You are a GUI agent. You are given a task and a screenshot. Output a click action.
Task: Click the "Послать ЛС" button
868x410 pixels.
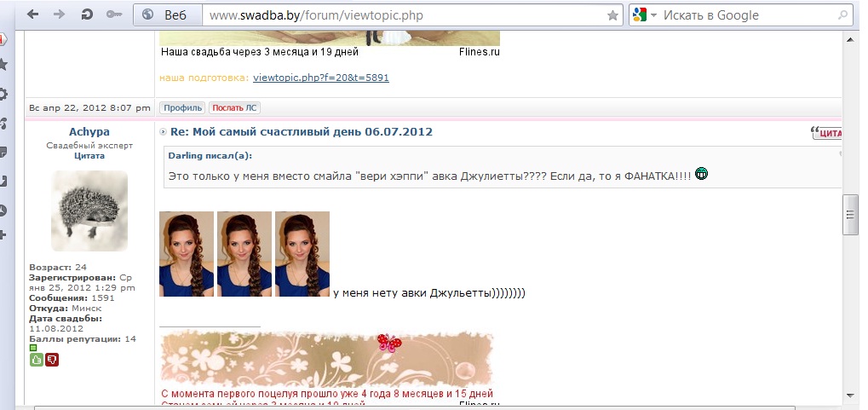tap(234, 107)
